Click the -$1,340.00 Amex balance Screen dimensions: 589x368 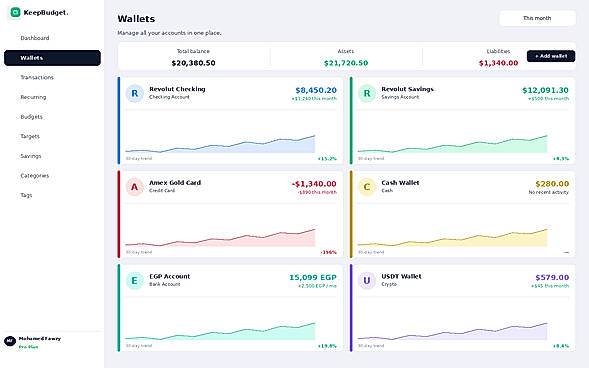tap(314, 184)
